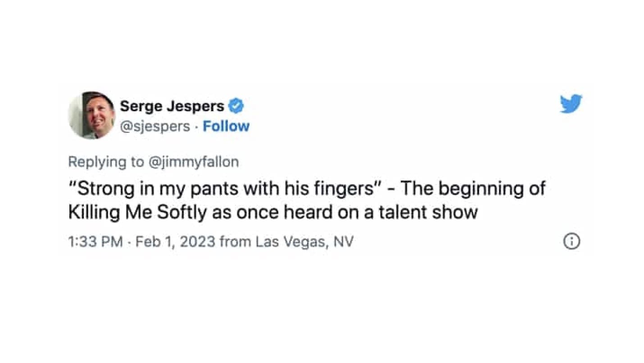644x363 pixels.
Task: Open the info icon beside the timestamp
Action: click(571, 241)
